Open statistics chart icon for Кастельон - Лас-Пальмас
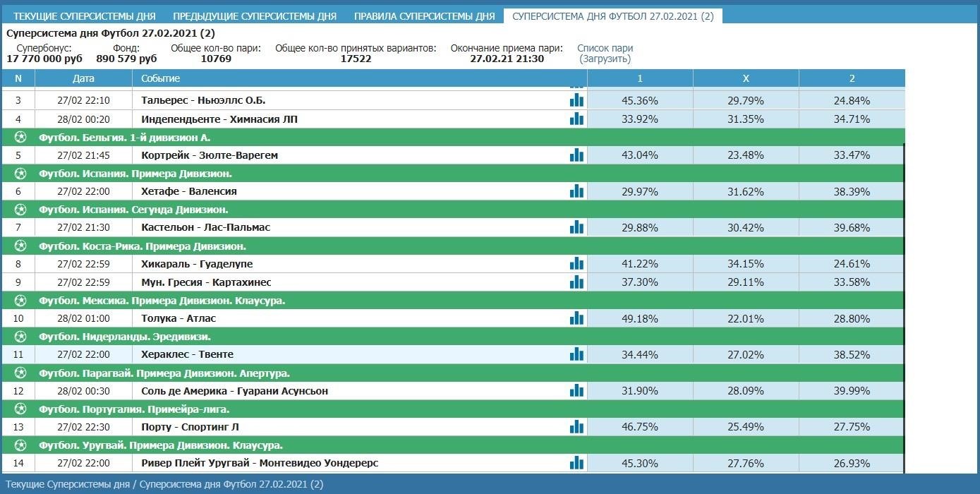The width and height of the screenshot is (980, 494). (577, 227)
